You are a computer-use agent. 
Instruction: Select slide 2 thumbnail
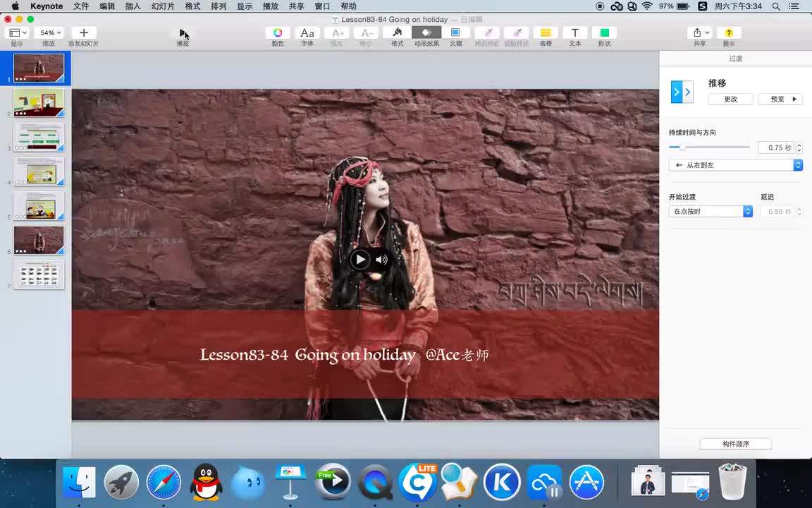[39, 102]
